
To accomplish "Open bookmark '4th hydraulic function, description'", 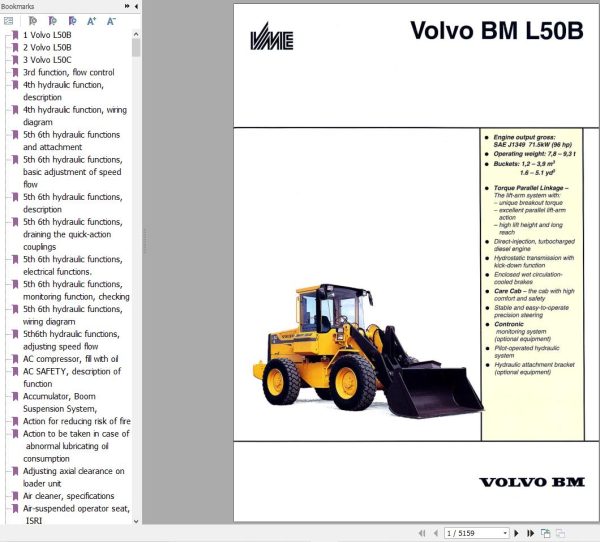I will click(64, 91).
